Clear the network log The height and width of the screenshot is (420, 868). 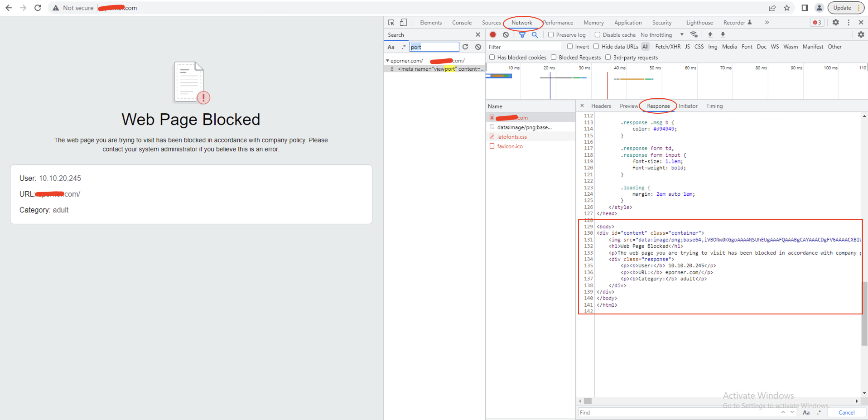(506, 34)
